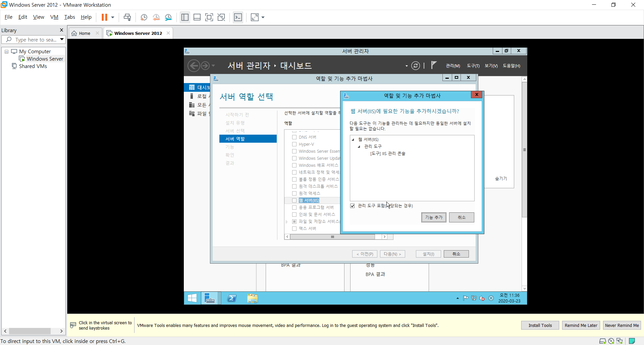Uncheck 관리 도구 포함 checkbox
This screenshot has width=644, height=345.
(x=353, y=206)
